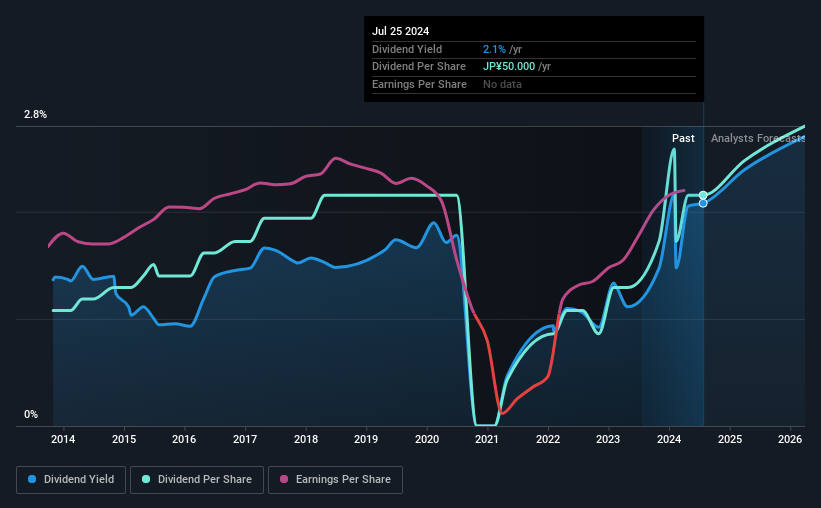This screenshot has height=508, width=821.
Task: Click the 2015 x-axis label
Action: point(124,439)
